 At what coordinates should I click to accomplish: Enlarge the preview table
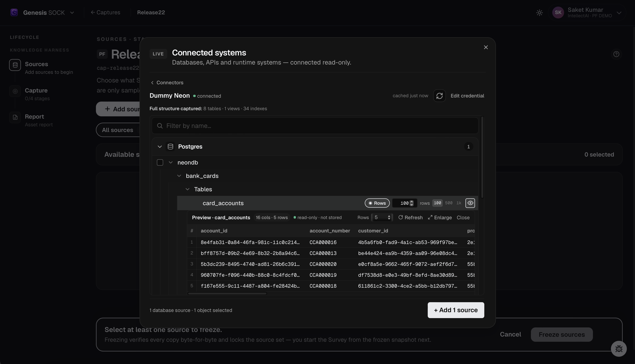coord(440,217)
